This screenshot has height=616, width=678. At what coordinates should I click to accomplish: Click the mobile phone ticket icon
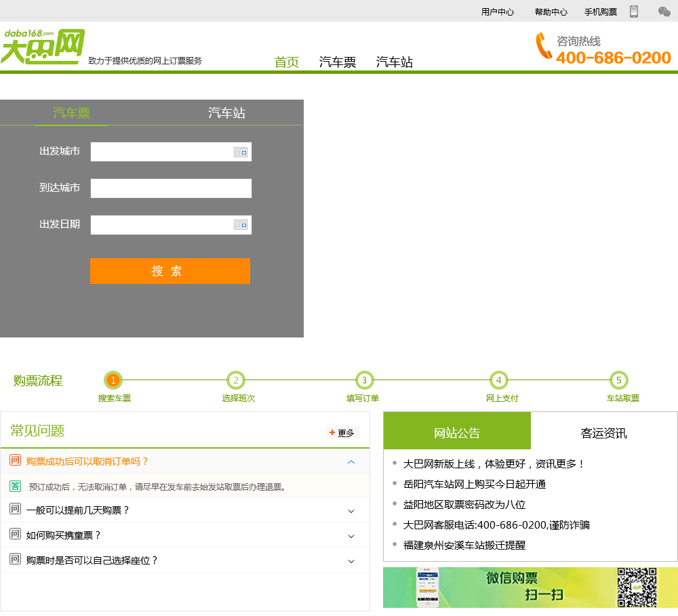coord(634,12)
